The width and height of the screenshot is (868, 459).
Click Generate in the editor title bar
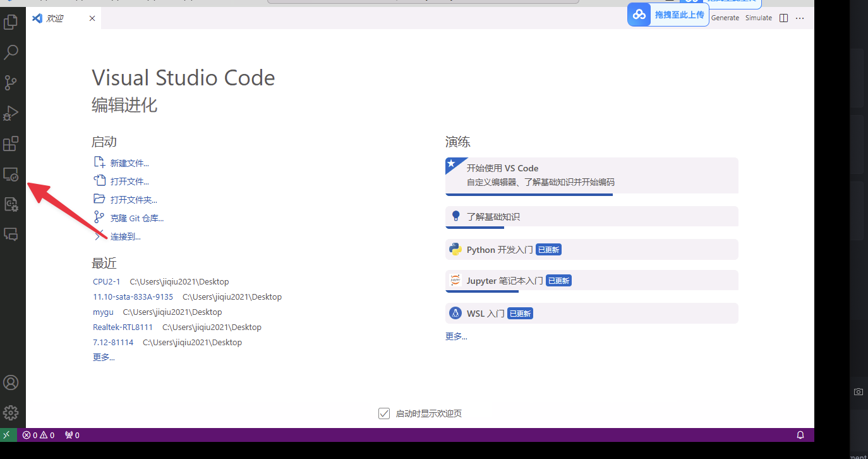coord(725,18)
